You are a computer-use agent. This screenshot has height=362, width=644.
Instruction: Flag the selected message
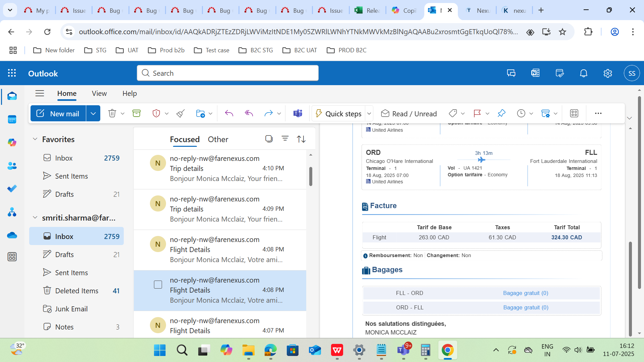pyautogui.click(x=477, y=113)
